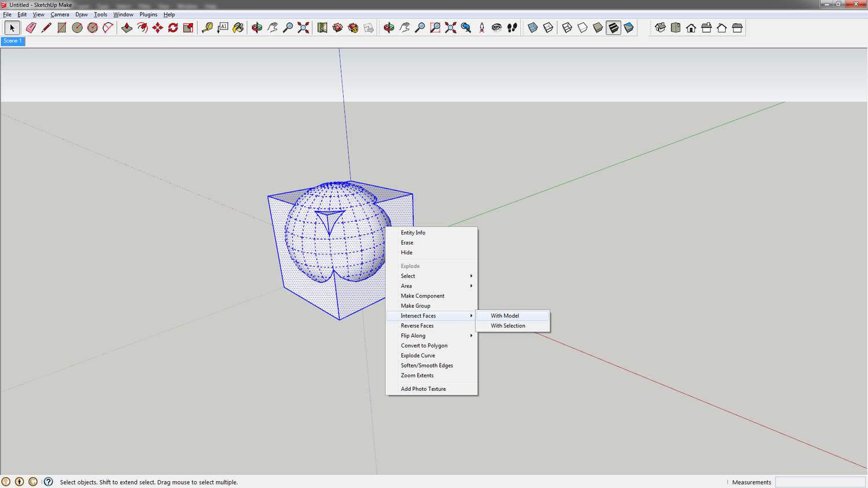Click the Zoom Extents toolbar icon

[x=303, y=27]
